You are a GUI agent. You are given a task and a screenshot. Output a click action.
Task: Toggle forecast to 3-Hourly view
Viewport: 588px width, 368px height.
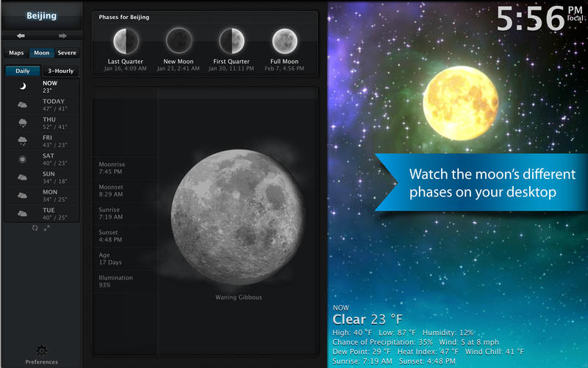tap(60, 71)
